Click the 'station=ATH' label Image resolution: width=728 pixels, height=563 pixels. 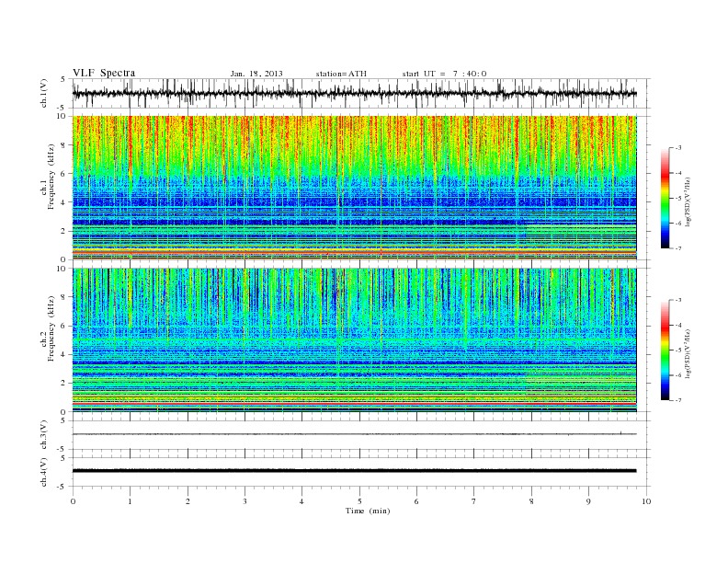(341, 74)
